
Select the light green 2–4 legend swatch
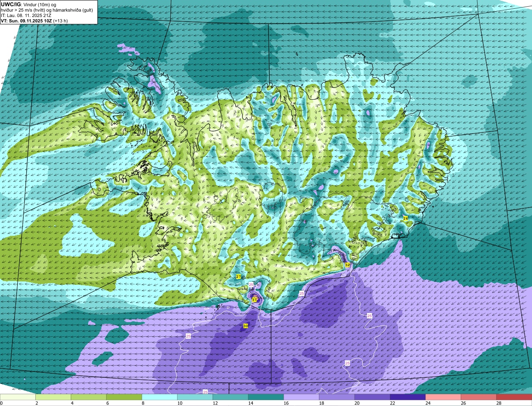[x=53, y=397]
